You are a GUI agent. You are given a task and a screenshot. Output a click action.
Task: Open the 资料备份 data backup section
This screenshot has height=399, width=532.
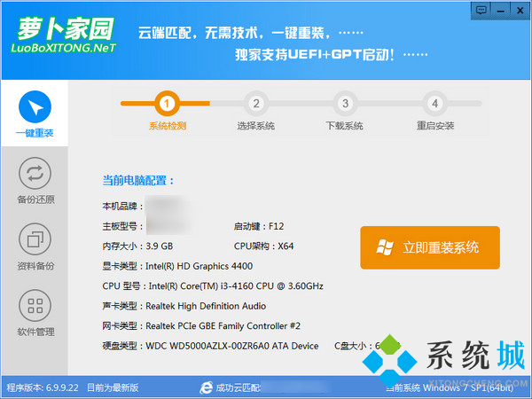coord(35,246)
